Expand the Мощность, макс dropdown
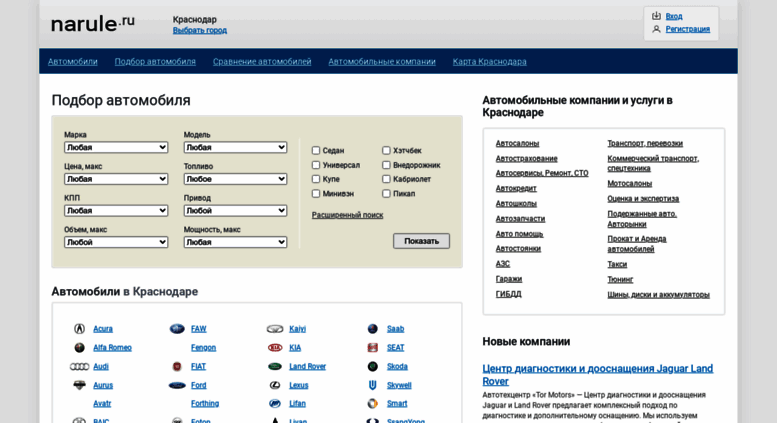Image resolution: width=777 pixels, height=423 pixels. click(x=235, y=242)
